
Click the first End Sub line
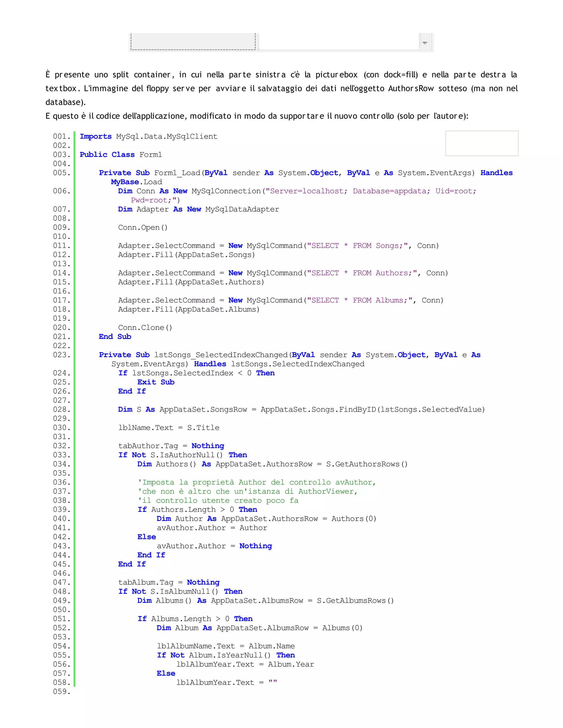click(x=115, y=337)
